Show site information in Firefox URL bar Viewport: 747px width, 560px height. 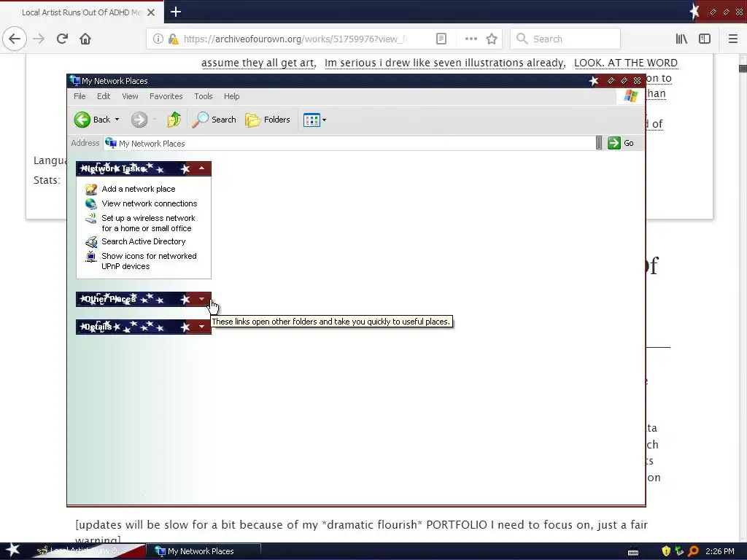click(158, 39)
